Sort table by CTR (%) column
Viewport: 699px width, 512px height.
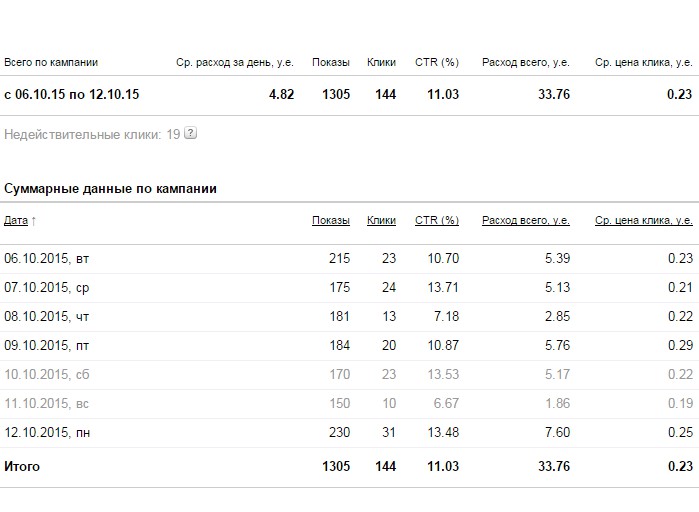click(x=437, y=220)
